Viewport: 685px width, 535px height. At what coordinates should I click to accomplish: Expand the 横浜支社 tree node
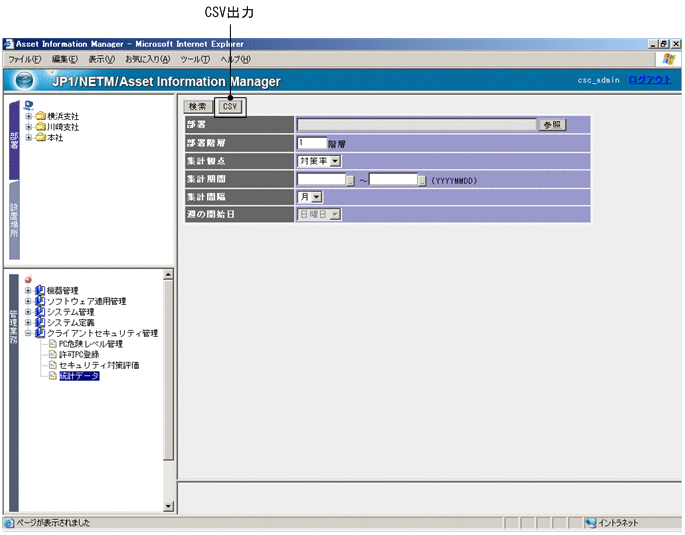(28, 116)
